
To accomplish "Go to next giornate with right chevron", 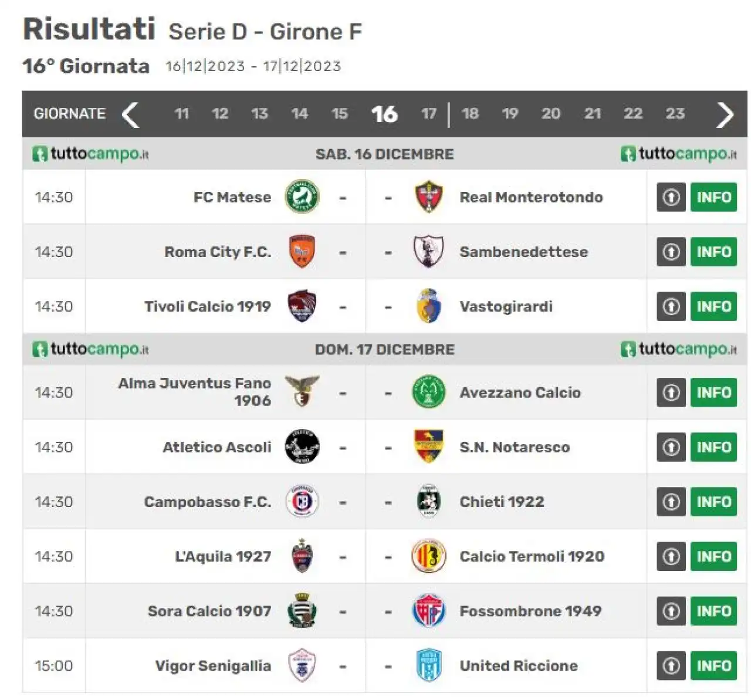I will (725, 114).
